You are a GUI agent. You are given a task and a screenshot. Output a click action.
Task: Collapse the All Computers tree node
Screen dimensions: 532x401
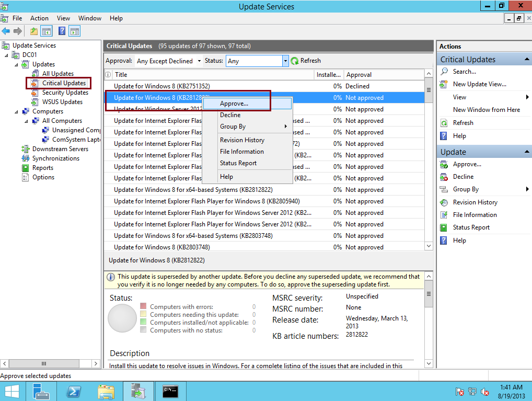(26, 121)
